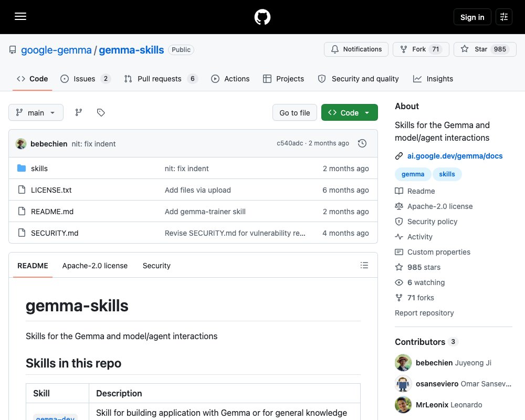This screenshot has height=420, width=525.
Task: Open commit history clock icon
Action: coord(362,143)
